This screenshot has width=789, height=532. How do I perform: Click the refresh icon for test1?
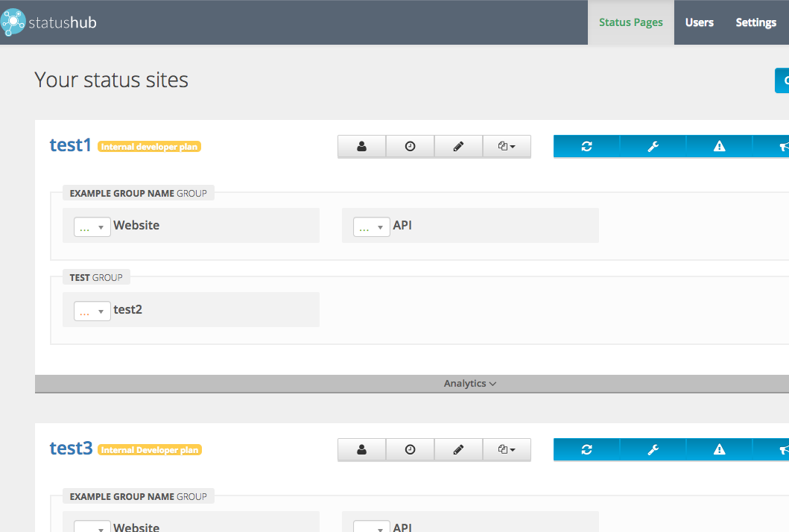586,147
